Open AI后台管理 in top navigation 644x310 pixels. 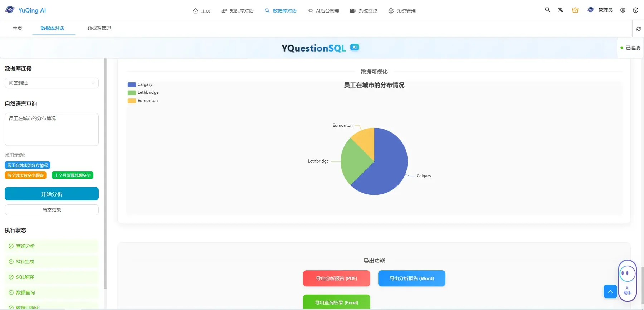[x=323, y=11]
